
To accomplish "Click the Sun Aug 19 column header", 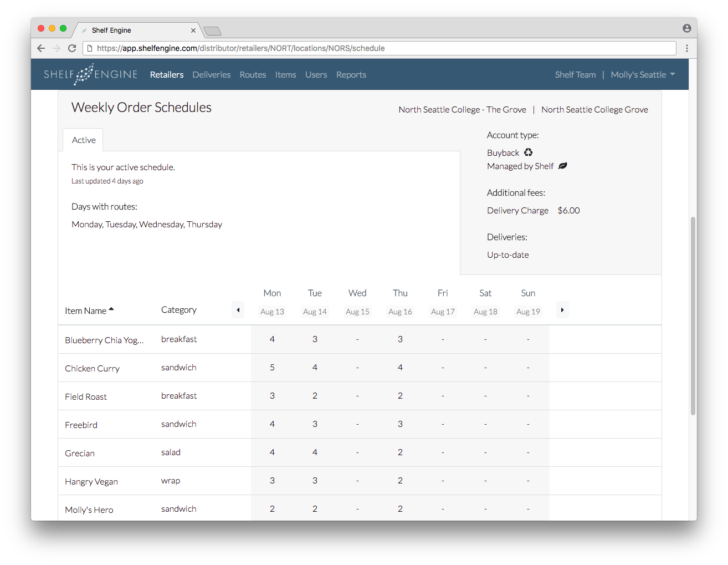I will (528, 302).
